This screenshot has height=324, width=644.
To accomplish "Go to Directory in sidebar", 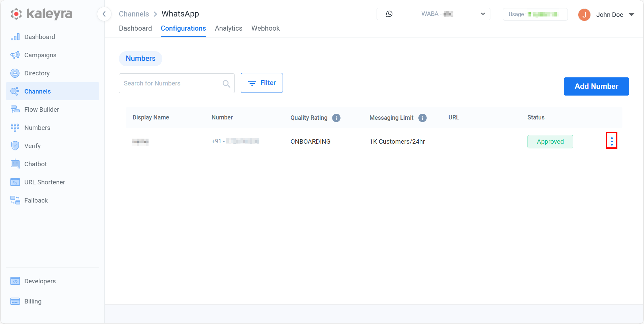I will pyautogui.click(x=53, y=73).
